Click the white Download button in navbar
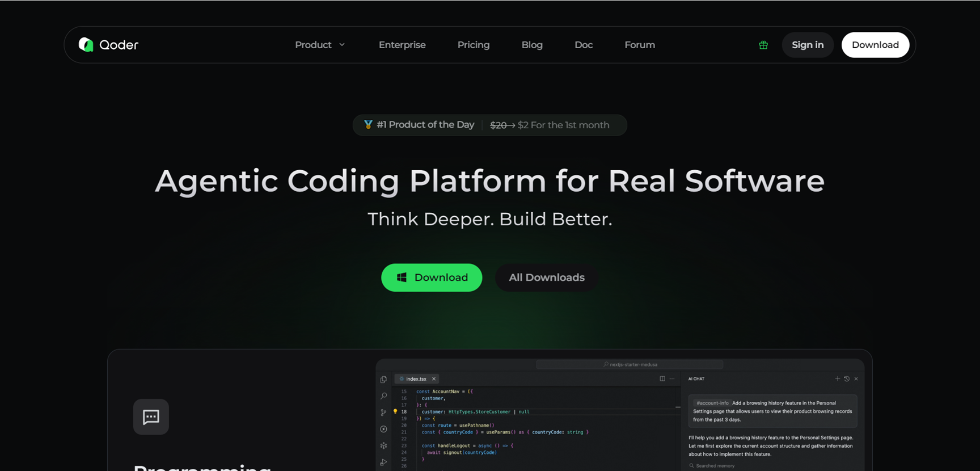Screen dimensions: 980x471 pyautogui.click(x=875, y=45)
